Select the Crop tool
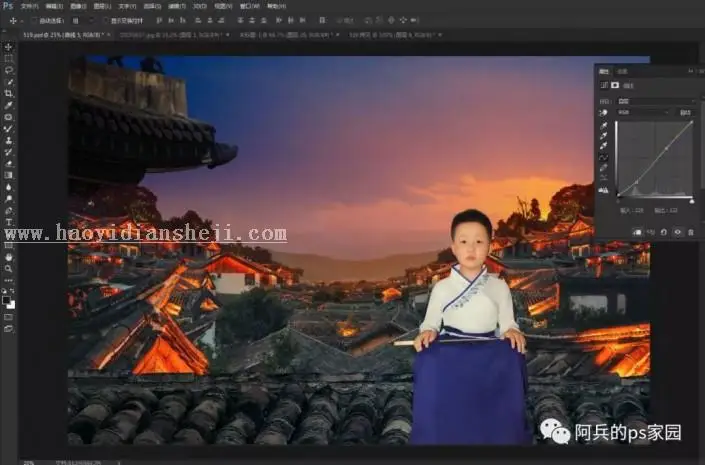Screen dimensions: 705x465 pyautogui.click(x=9, y=94)
